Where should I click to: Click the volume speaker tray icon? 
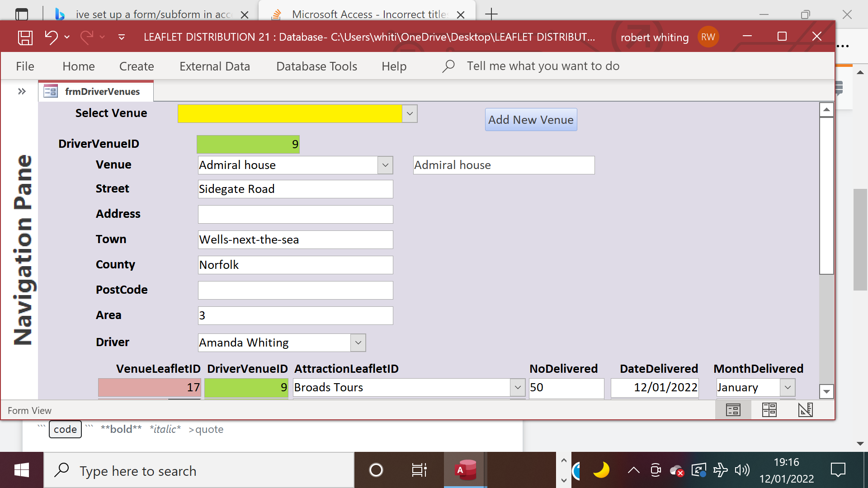[x=742, y=470]
